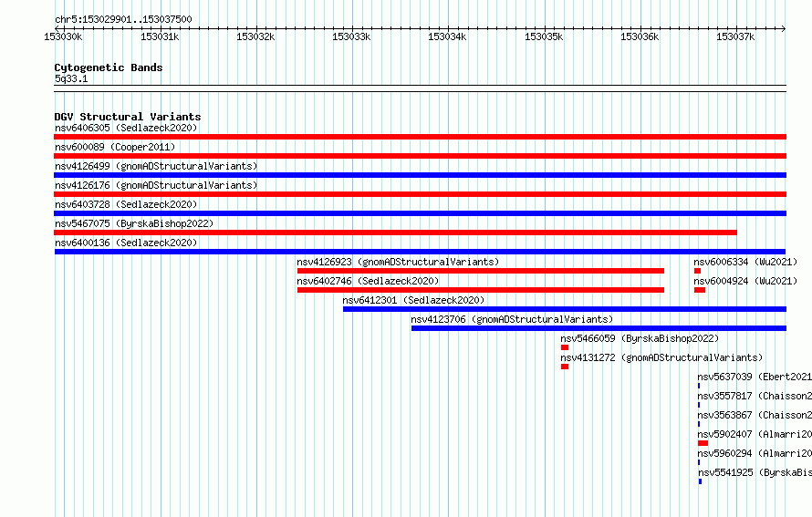Click the nsv4123706 blue variant bar

point(599,328)
